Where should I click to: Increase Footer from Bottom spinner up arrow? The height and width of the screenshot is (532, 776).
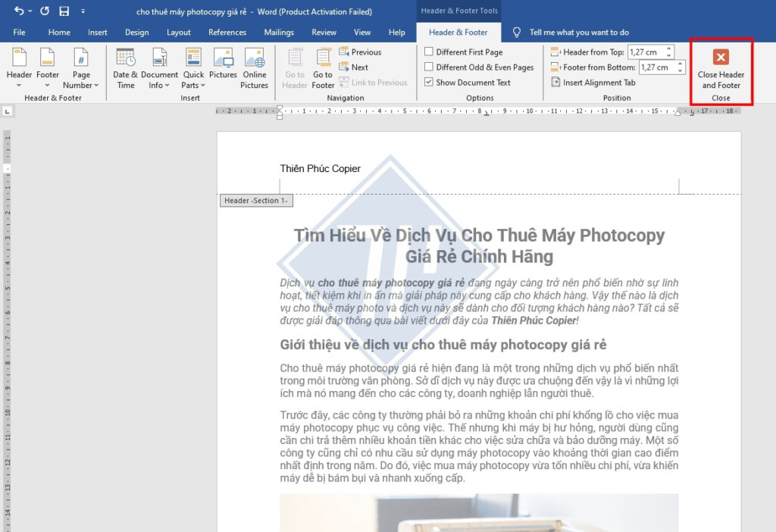pos(681,64)
